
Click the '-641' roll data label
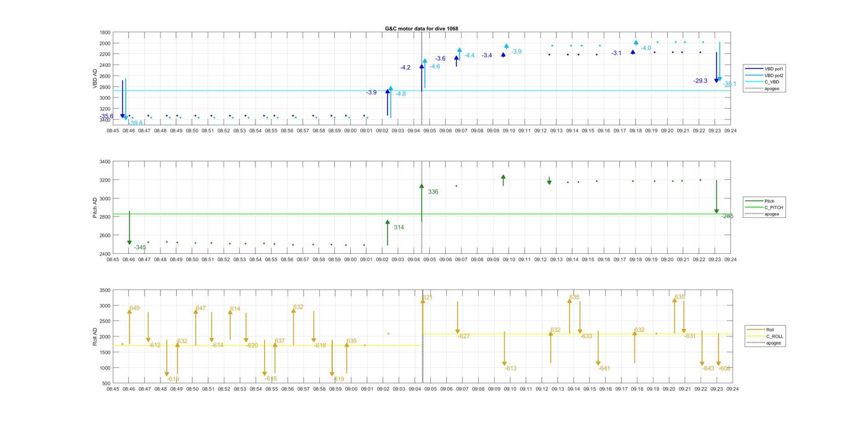pyautogui.click(x=604, y=369)
